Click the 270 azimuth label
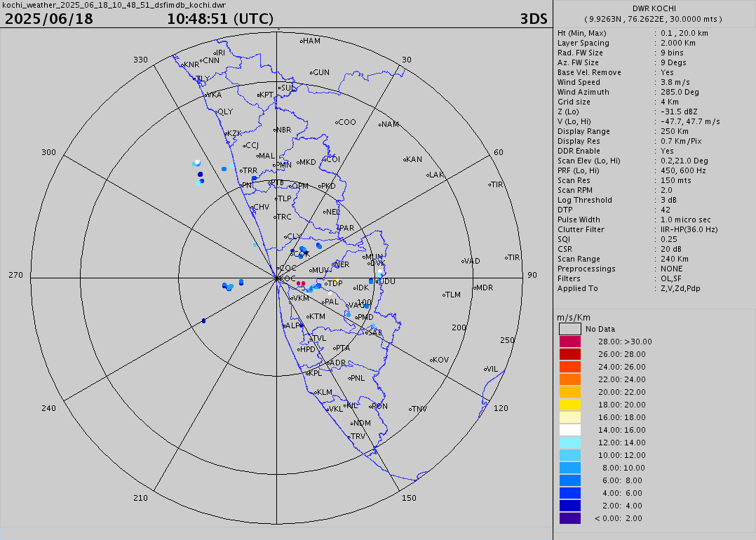The height and width of the screenshot is (540, 756). pos(15,275)
